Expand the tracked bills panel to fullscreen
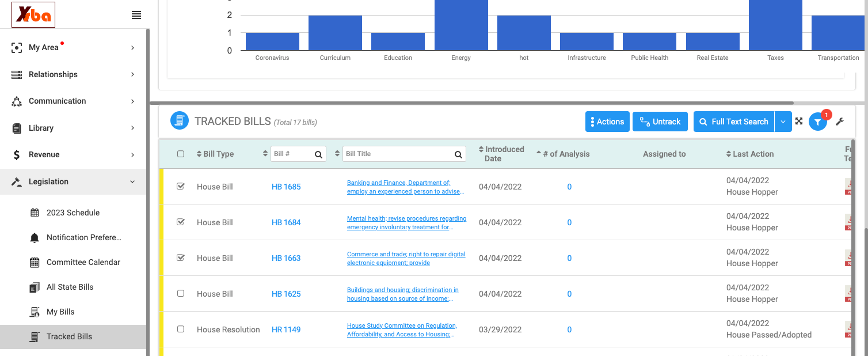This screenshot has height=356, width=868. (799, 121)
